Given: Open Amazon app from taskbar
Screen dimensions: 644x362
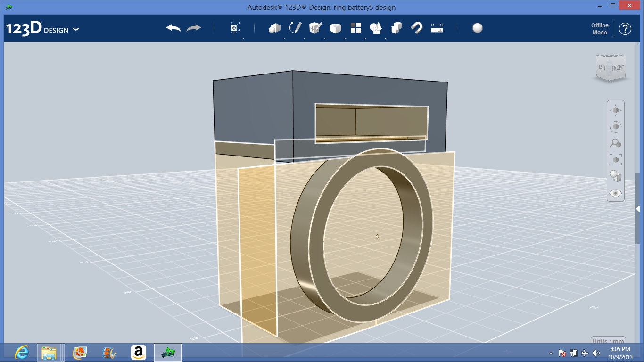Looking at the screenshot, I should pos(138,352).
